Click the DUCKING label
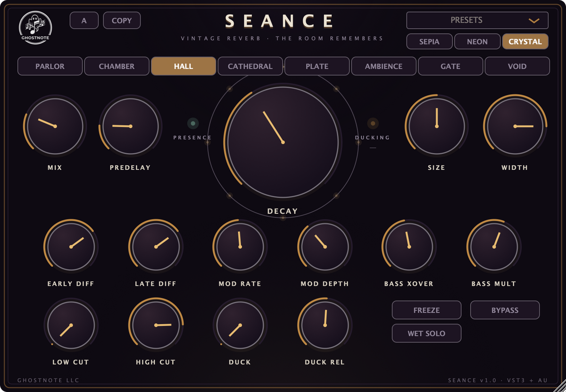The image size is (566, 392). 373,138
